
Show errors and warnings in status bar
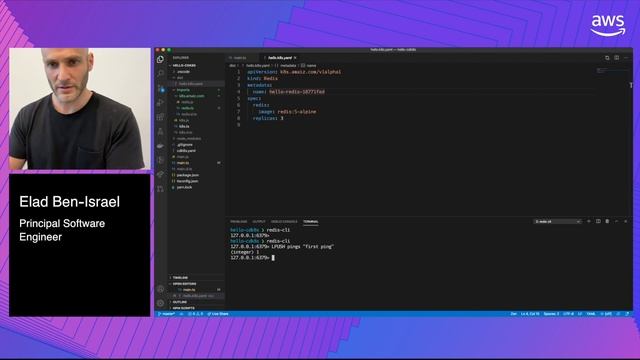pyautogui.click(x=195, y=314)
